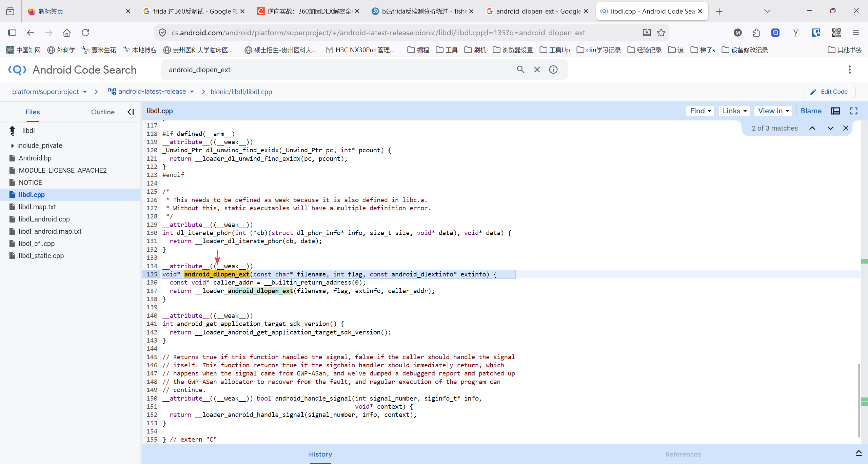Open libdl_android.cpp file
The height and width of the screenshot is (464, 868).
click(44, 219)
